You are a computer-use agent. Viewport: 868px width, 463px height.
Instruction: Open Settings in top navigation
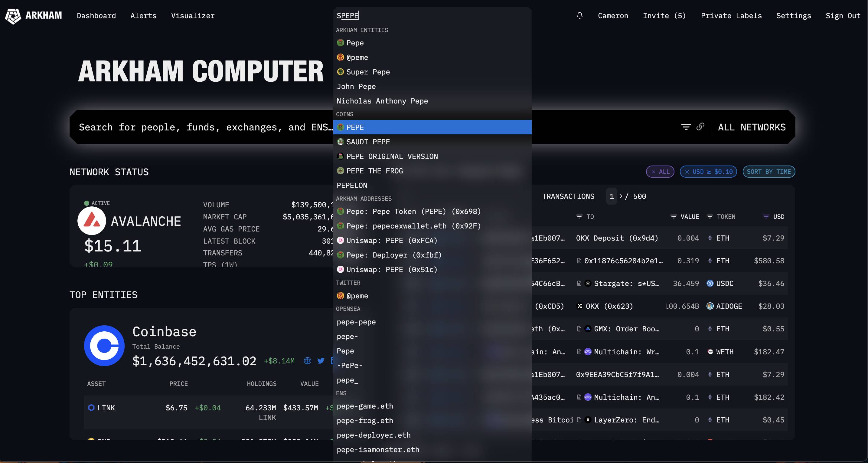click(794, 15)
